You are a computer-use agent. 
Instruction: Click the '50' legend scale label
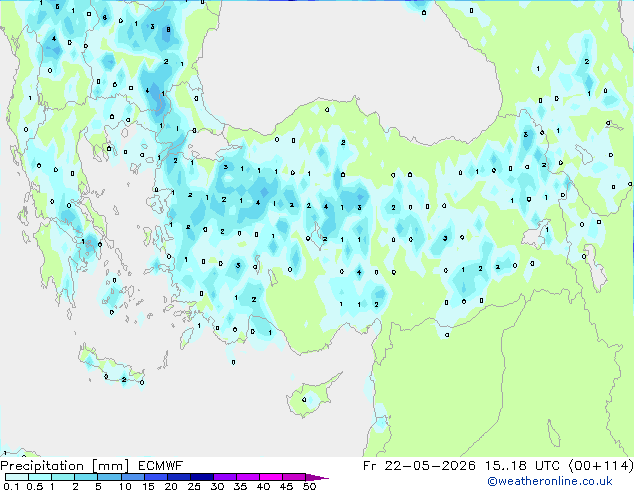310,486
